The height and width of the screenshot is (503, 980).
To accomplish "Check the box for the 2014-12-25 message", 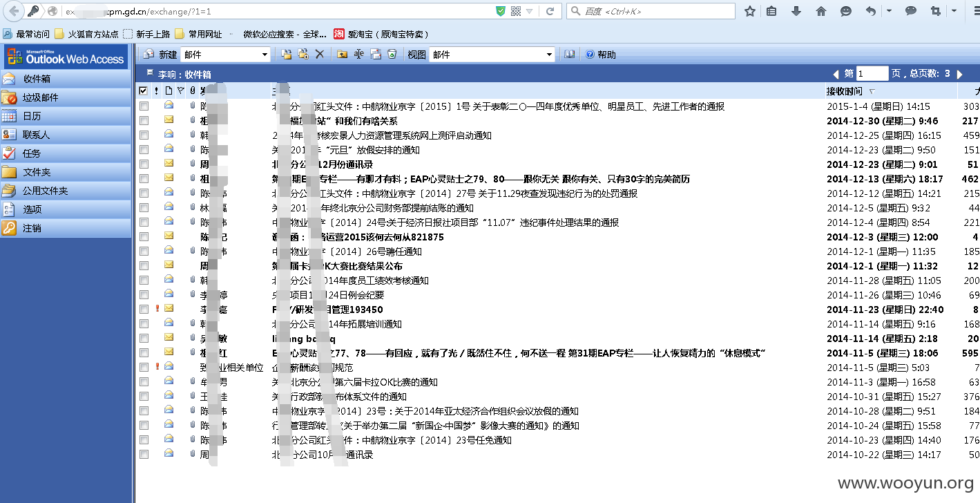I will click(x=144, y=135).
